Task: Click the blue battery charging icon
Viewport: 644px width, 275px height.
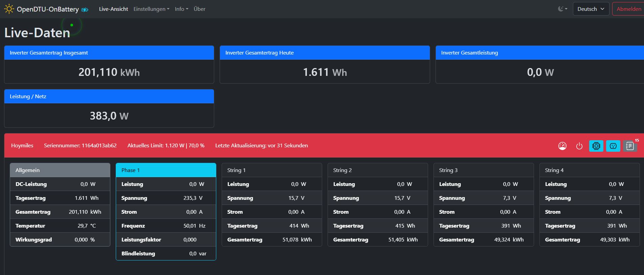Action: click(85, 10)
